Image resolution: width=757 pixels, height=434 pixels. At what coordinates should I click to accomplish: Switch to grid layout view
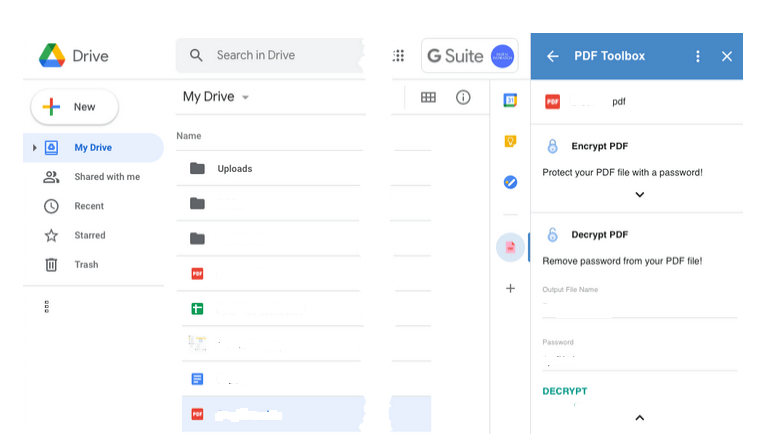coord(428,98)
